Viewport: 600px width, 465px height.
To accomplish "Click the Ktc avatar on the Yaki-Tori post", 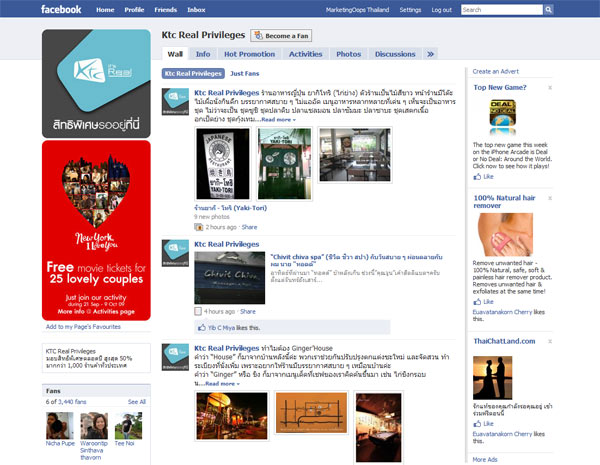I will tap(175, 102).
